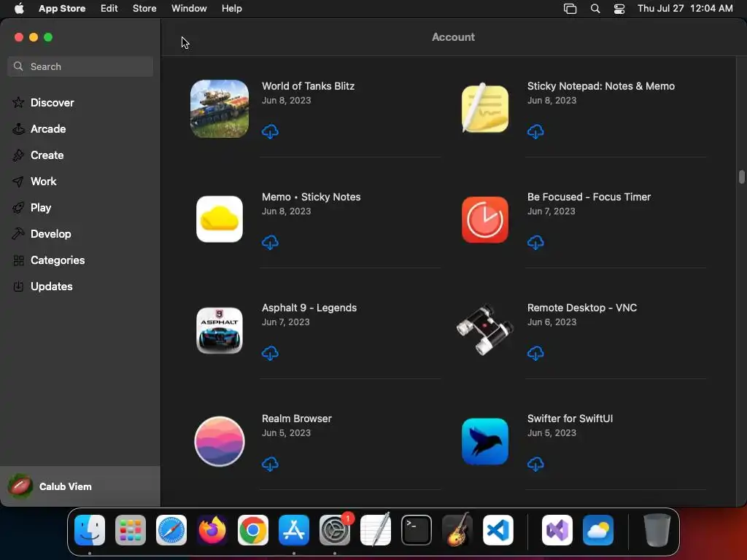Click the Realm Browser cloud download icon
747x560 pixels.
click(x=270, y=464)
